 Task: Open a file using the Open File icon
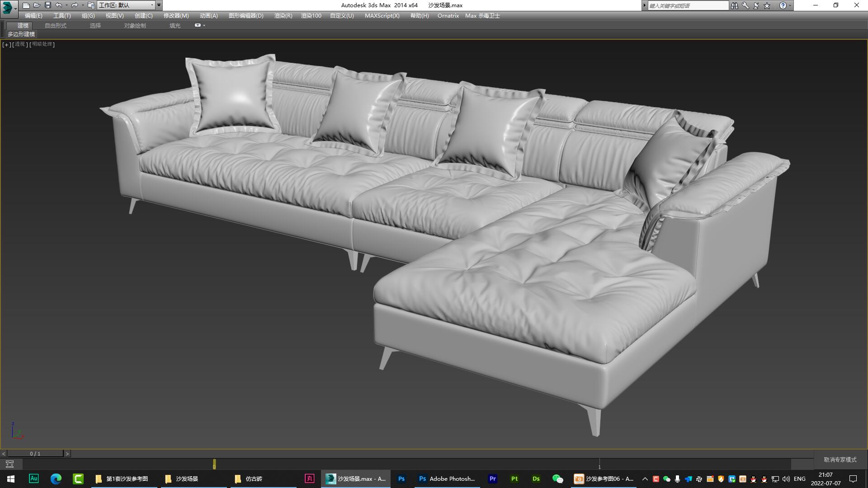(38, 5)
